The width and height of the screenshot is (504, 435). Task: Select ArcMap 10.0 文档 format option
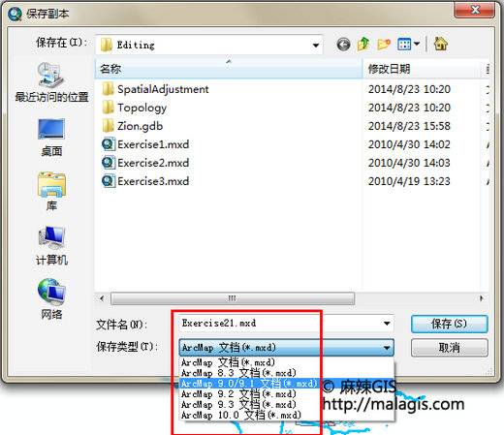click(x=241, y=415)
